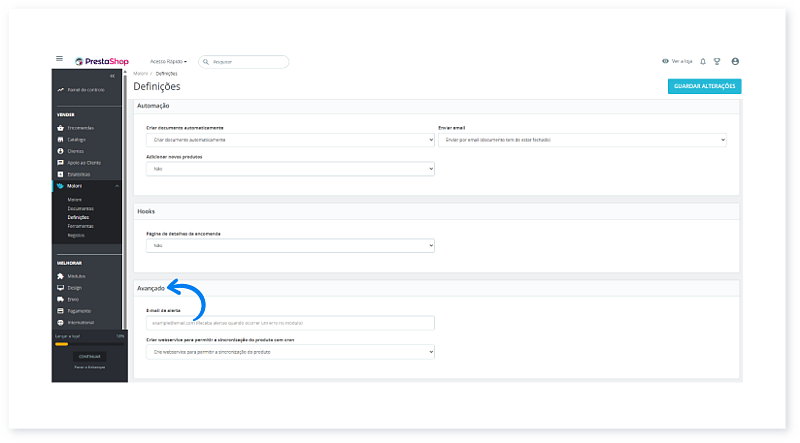The image size is (800, 443).
Task: Select Documentos in Moloni submenu
Action: coord(81,208)
